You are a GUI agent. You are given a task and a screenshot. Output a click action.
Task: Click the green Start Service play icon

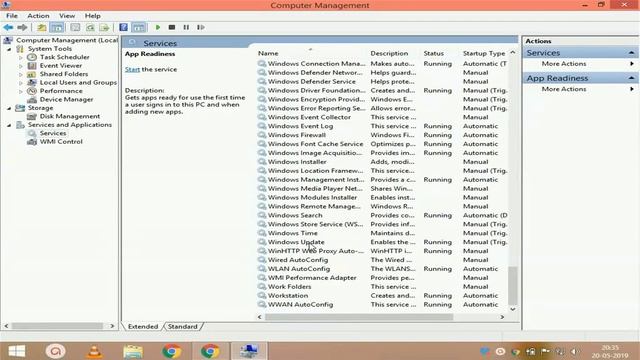[x=158, y=27]
